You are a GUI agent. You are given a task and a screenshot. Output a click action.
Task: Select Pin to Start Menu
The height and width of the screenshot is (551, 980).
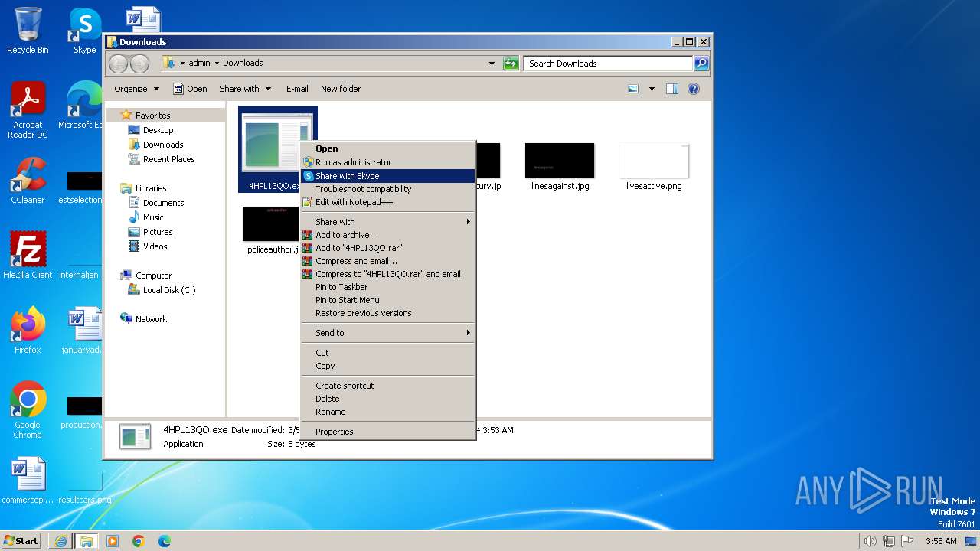387,300
